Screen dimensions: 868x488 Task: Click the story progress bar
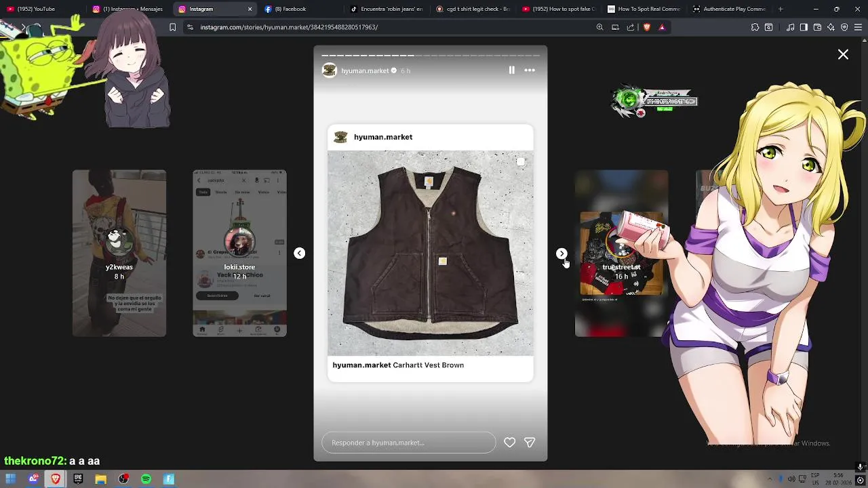coord(431,55)
